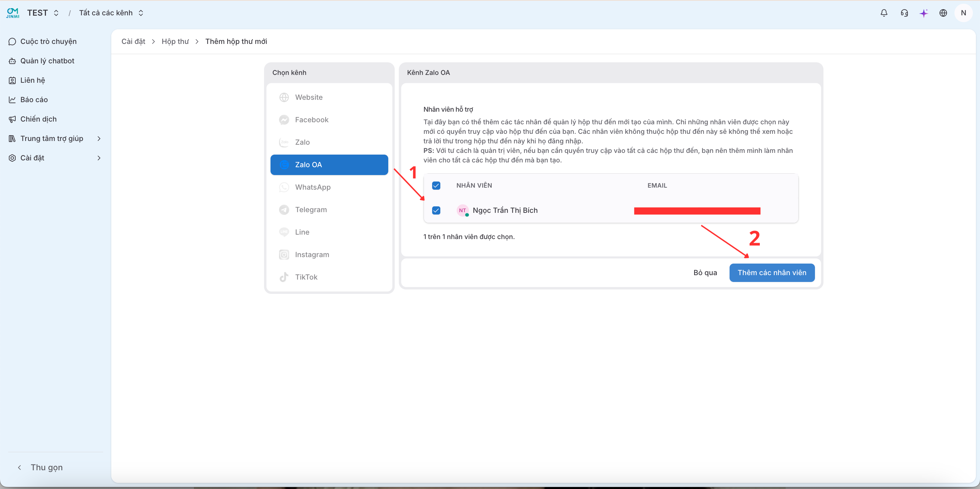Click the Telegram channel icon

(x=284, y=210)
